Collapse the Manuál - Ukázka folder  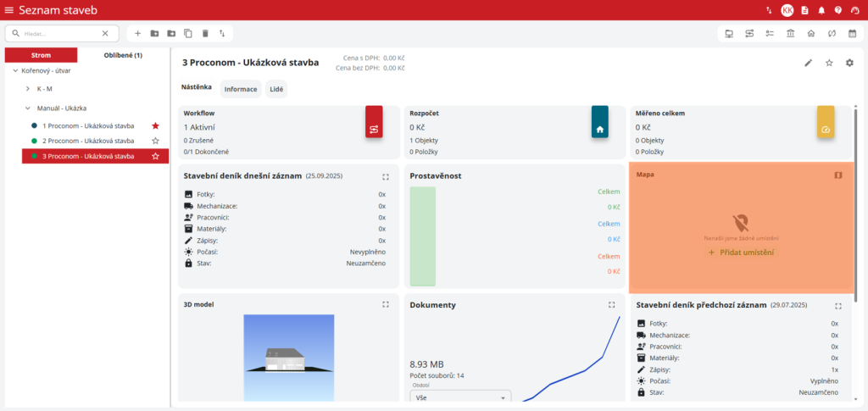coord(27,108)
